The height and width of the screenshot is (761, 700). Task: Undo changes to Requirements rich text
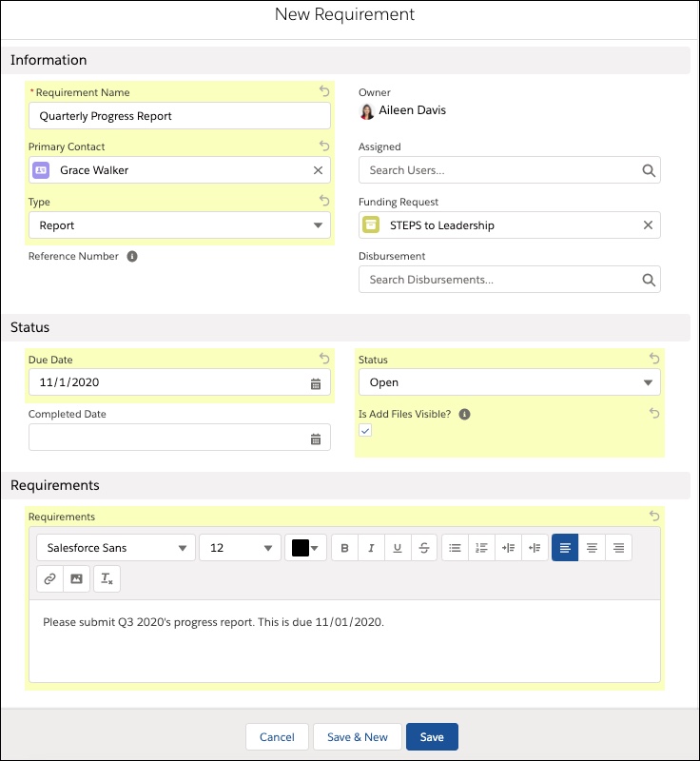(654, 516)
